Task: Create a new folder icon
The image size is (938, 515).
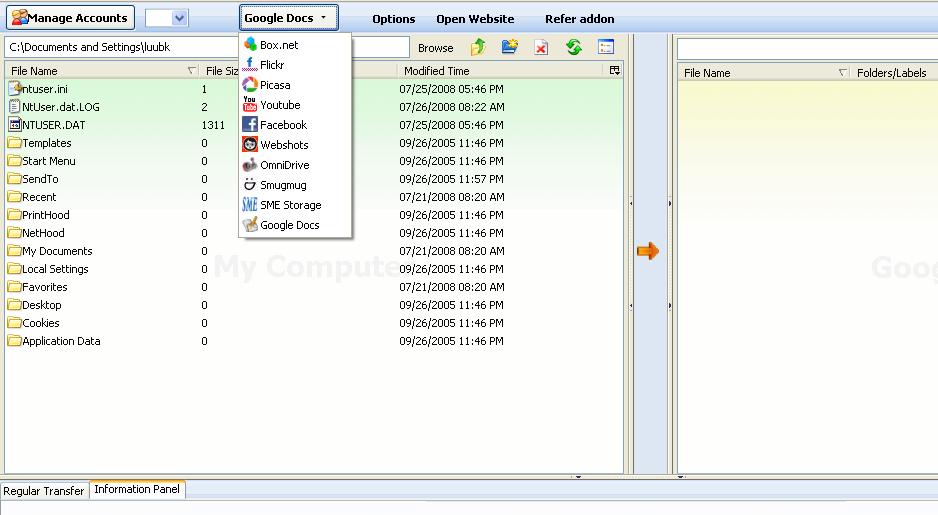Action: click(510, 47)
